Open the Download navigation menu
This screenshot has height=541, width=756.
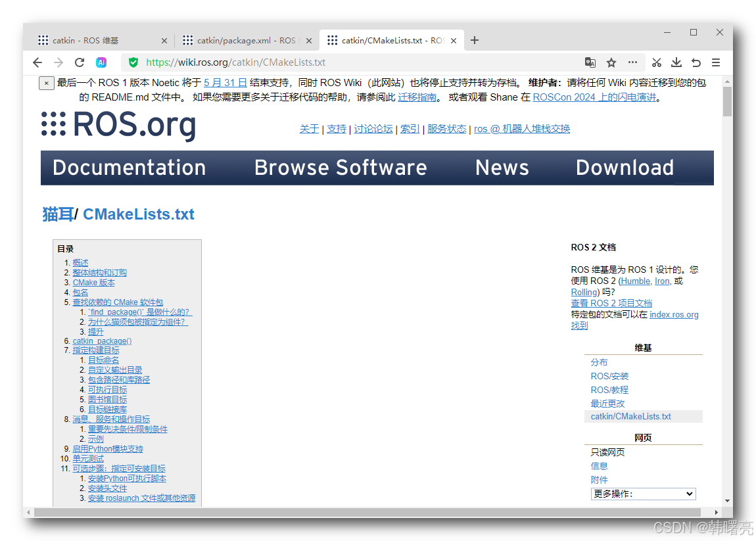625,168
